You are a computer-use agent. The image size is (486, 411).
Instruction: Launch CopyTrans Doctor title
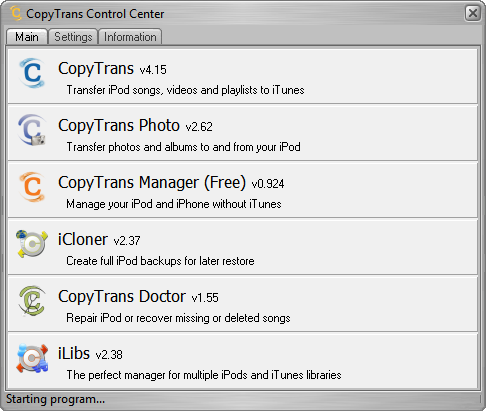(122, 296)
